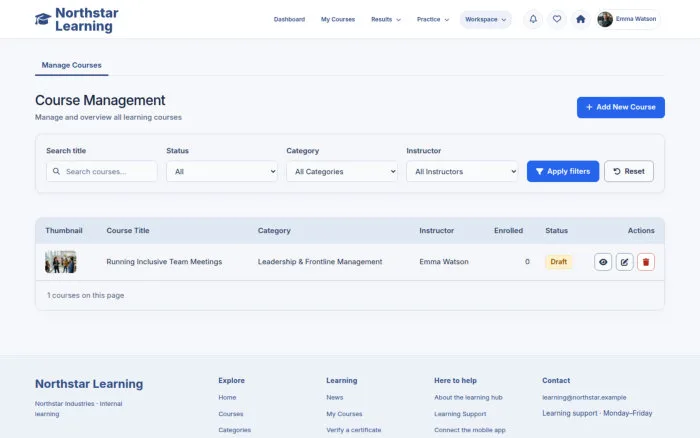Open the Courses footer link
This screenshot has width=700, height=438.
[x=231, y=414]
